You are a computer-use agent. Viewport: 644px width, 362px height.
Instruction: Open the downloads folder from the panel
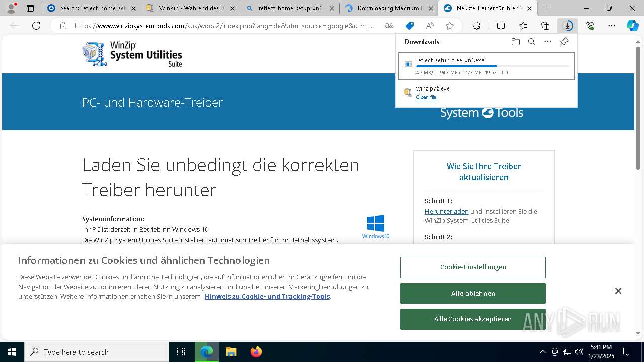515,42
